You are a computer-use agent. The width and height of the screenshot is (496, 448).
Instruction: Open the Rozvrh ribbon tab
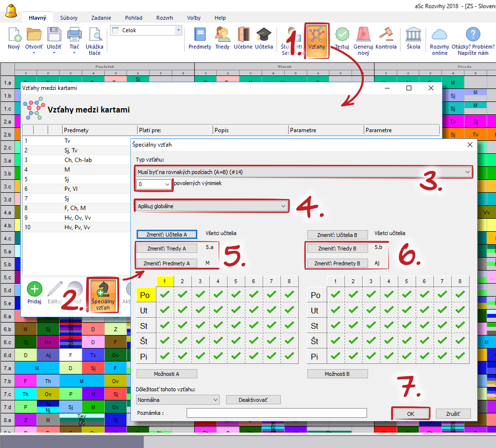[165, 18]
